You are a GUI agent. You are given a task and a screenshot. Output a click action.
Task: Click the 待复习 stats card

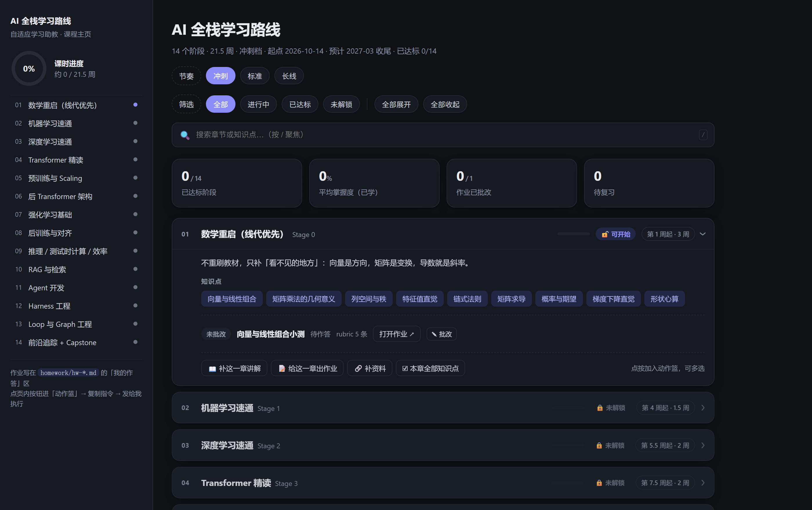pyautogui.click(x=649, y=183)
